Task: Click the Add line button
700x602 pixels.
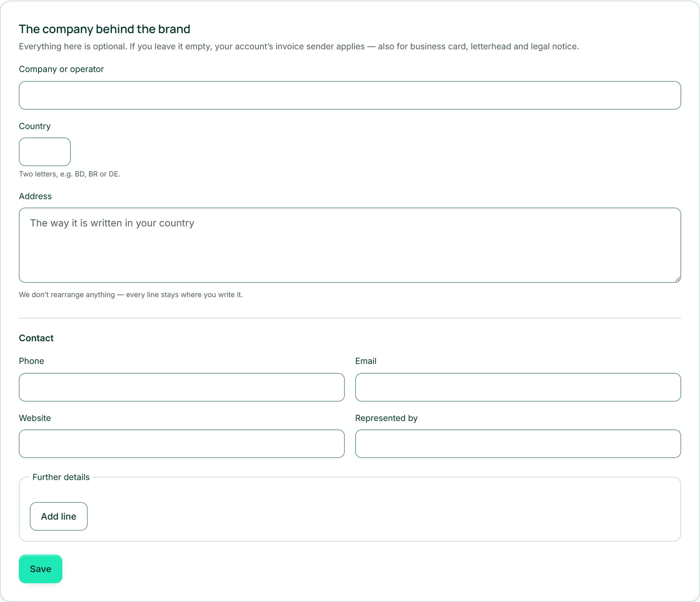Action: click(x=59, y=516)
